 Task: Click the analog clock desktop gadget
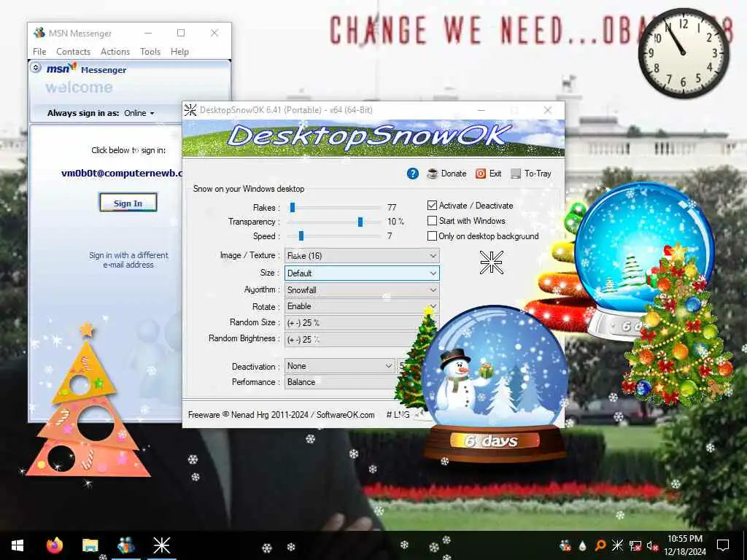pyautogui.click(x=683, y=53)
